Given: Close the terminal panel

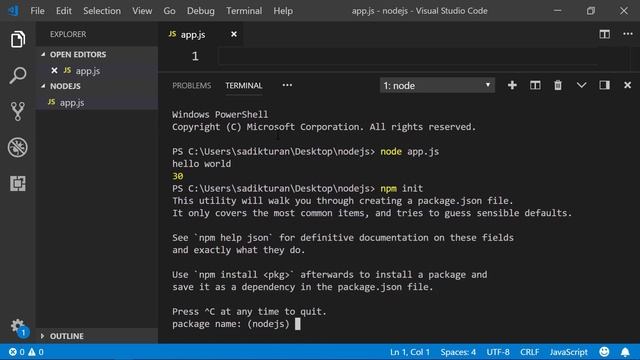Looking at the screenshot, I should pyautogui.click(x=627, y=85).
